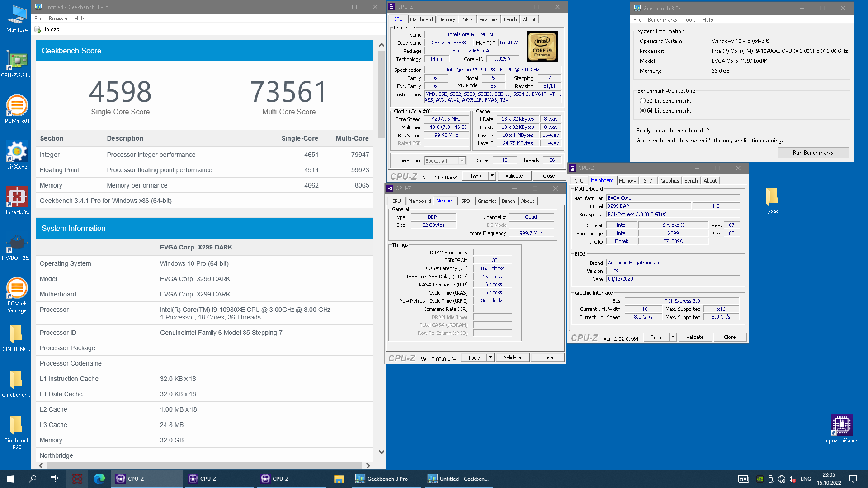This screenshot has height=488, width=868.
Task: Open the Browser menu in Geekbench results
Action: 58,19
